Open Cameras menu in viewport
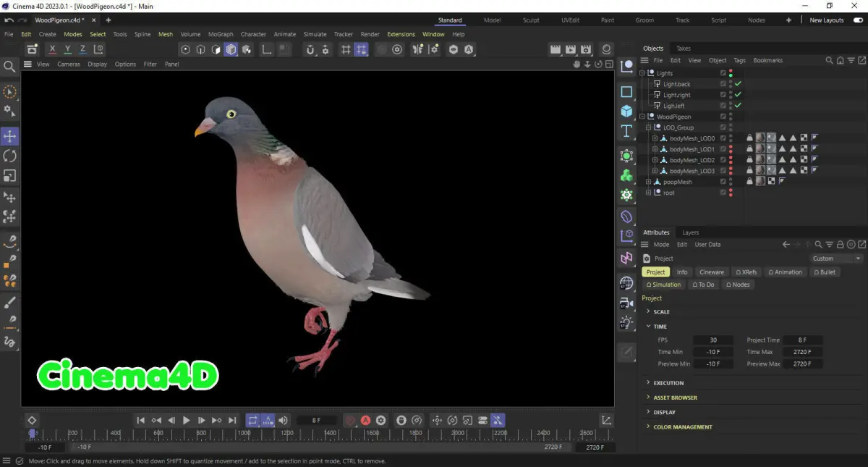The height and width of the screenshot is (467, 868). [69, 64]
